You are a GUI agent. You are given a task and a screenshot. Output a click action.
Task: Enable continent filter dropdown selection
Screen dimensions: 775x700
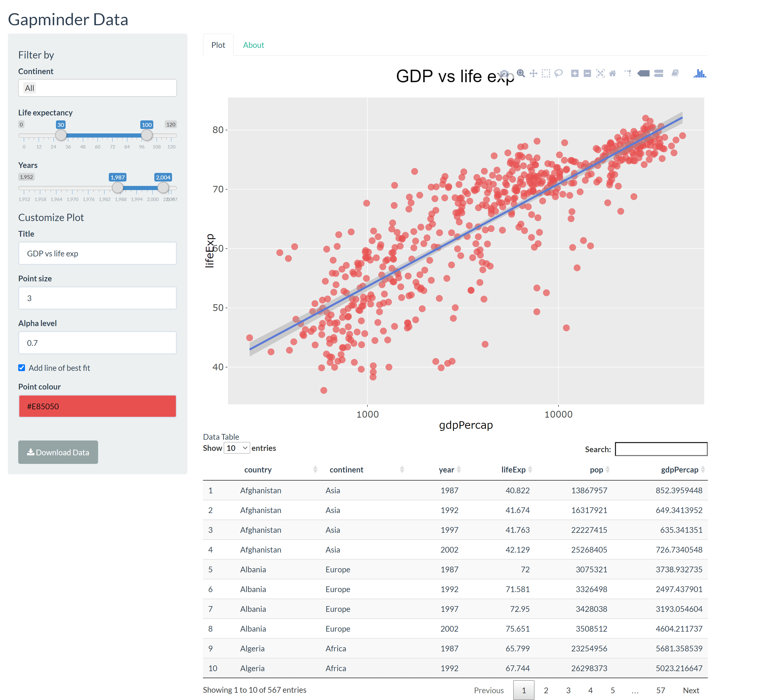97,87
